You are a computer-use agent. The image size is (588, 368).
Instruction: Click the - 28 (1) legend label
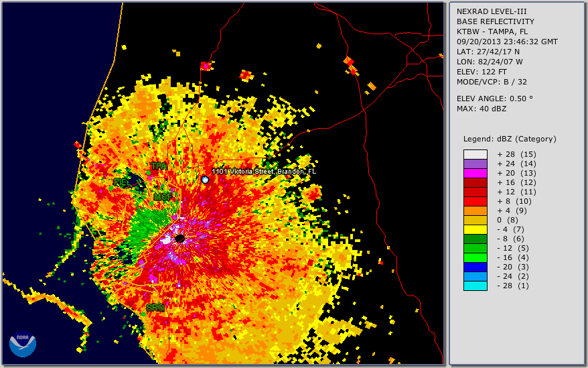(513, 286)
